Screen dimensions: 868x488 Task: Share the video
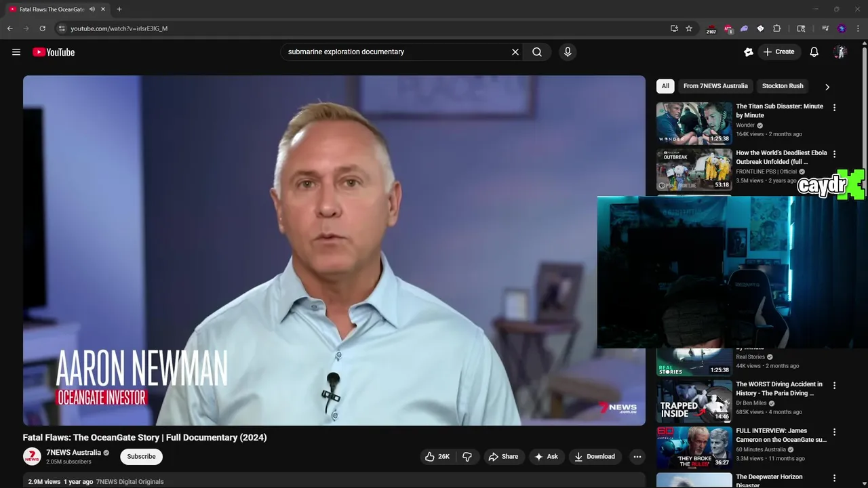(503, 457)
